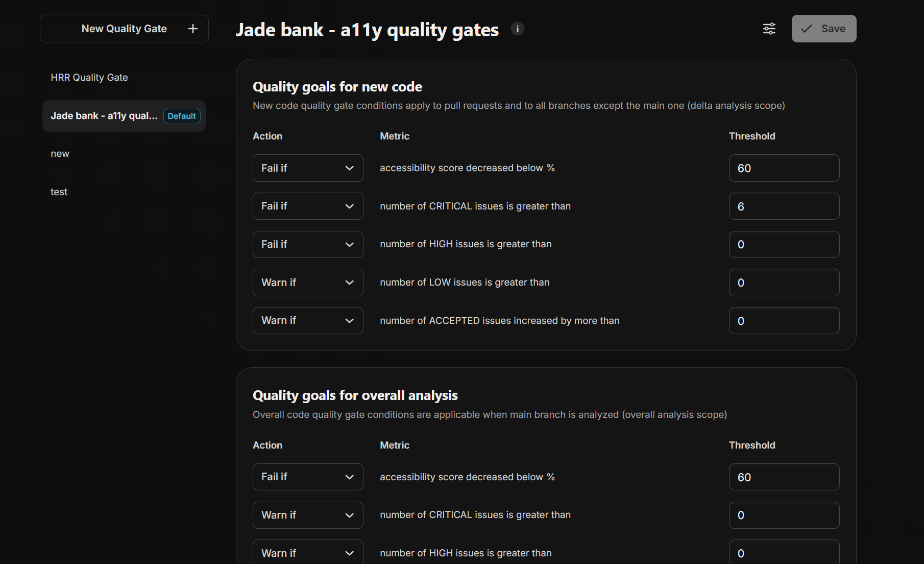This screenshot has width=924, height=564.
Task: Select the HRR Quality Gate in sidebar
Action: pyautogui.click(x=89, y=77)
